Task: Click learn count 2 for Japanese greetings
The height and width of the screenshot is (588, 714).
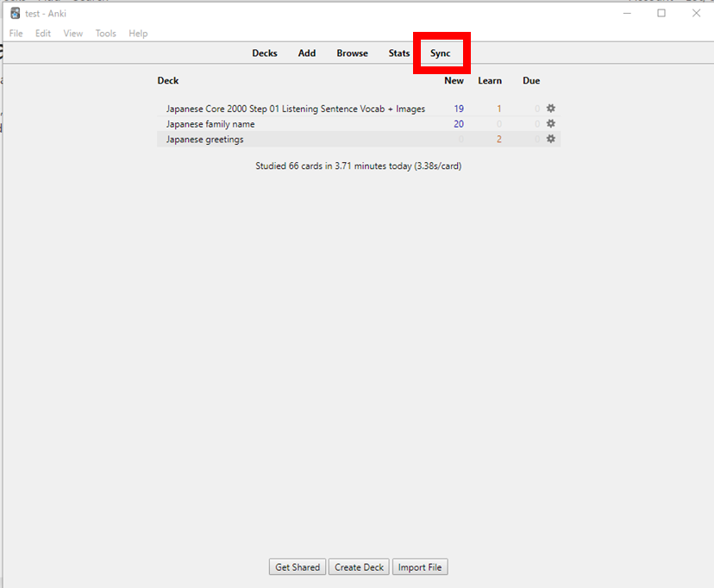Action: (499, 140)
